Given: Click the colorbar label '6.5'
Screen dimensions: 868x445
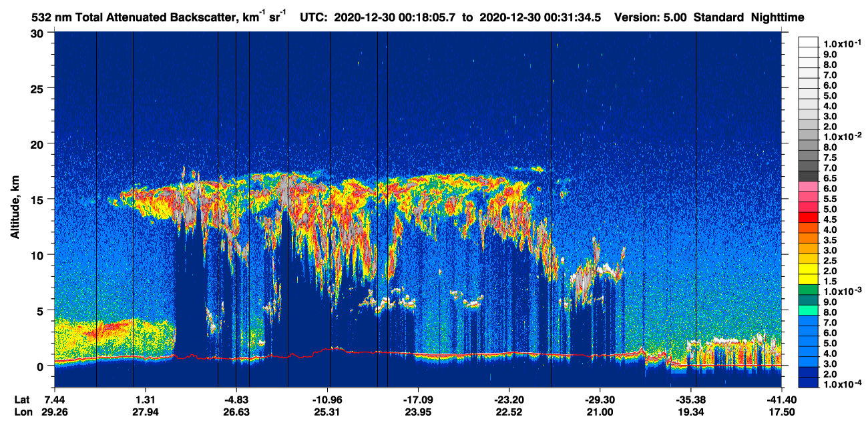Looking at the screenshot, I should pyautogui.click(x=830, y=178).
